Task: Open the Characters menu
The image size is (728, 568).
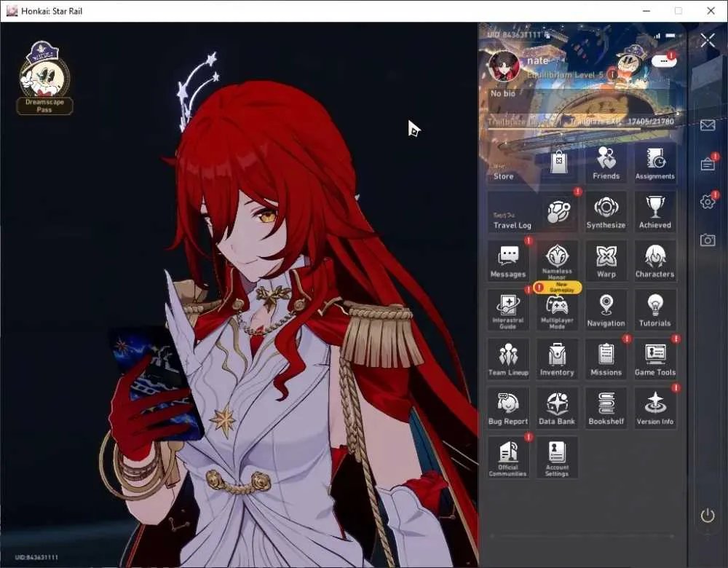Action: tap(655, 261)
